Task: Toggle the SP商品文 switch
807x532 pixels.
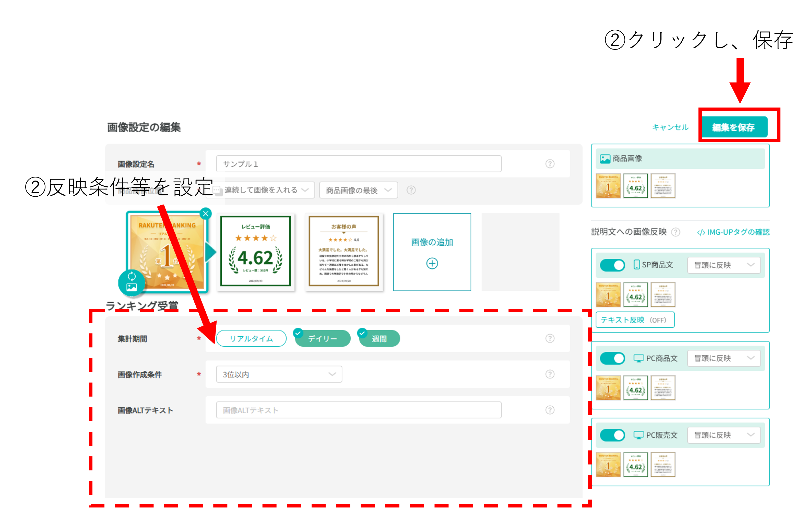Action: click(x=612, y=265)
